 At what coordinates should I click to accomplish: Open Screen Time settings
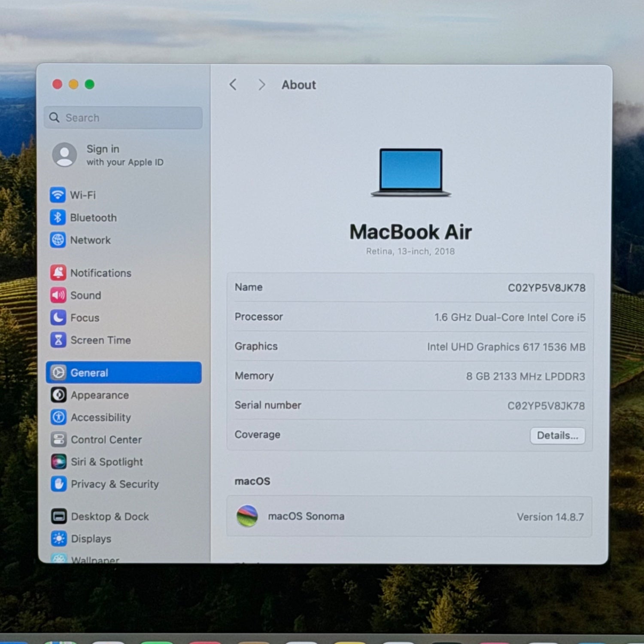click(x=91, y=340)
